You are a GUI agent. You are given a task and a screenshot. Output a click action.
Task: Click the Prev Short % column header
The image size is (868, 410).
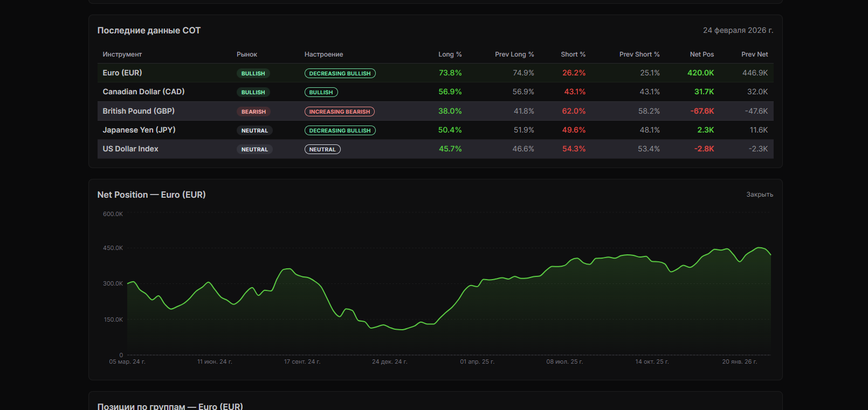639,54
